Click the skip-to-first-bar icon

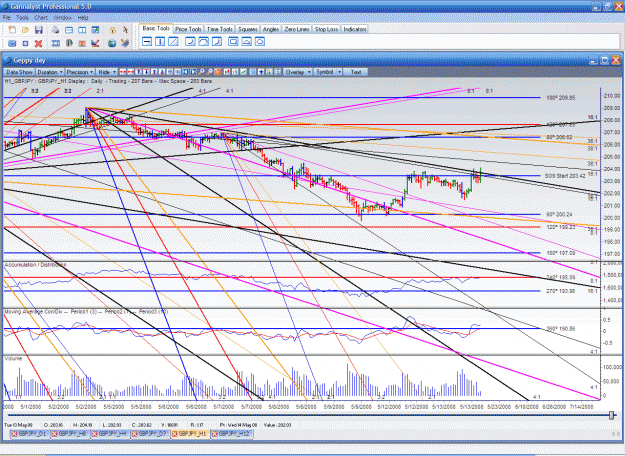(186, 72)
